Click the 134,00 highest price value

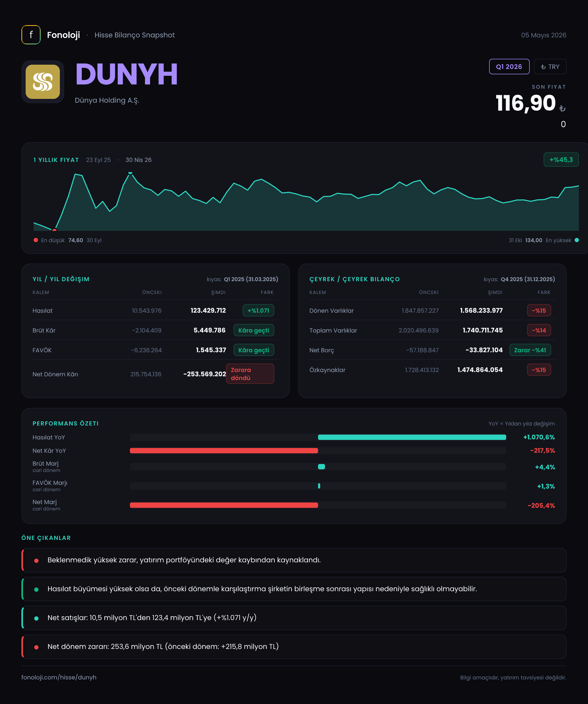click(534, 240)
